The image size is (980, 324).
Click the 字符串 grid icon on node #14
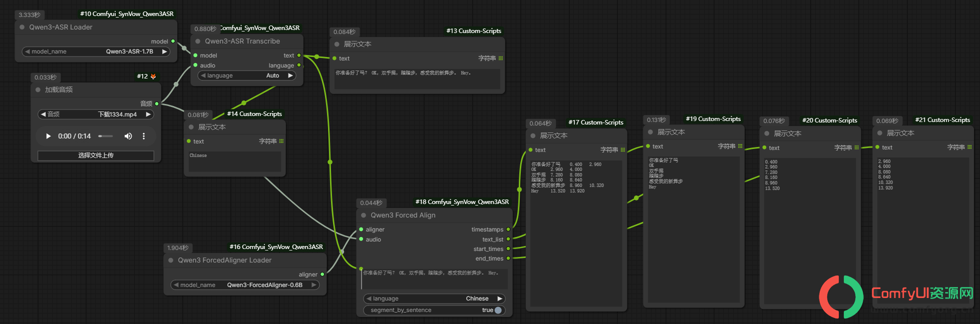pos(281,141)
